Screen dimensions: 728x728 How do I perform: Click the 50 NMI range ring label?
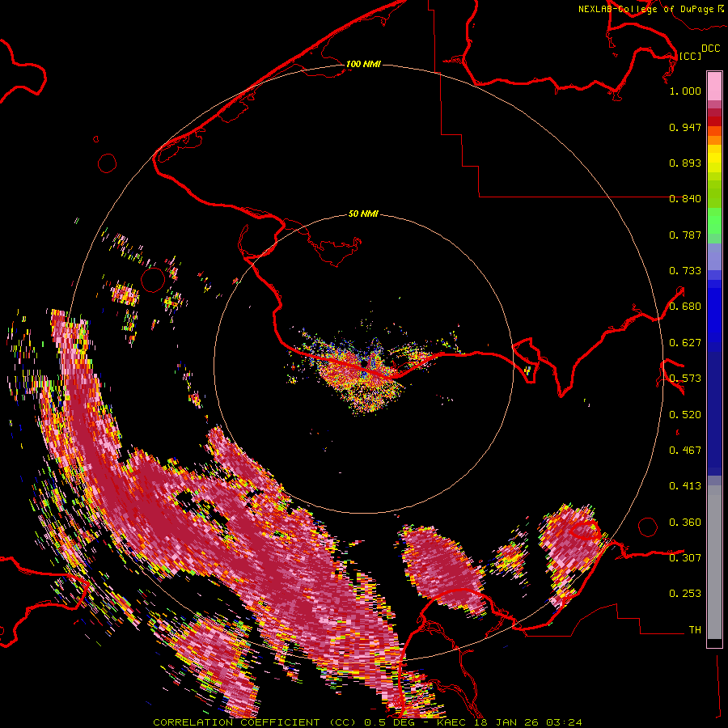[363, 214]
